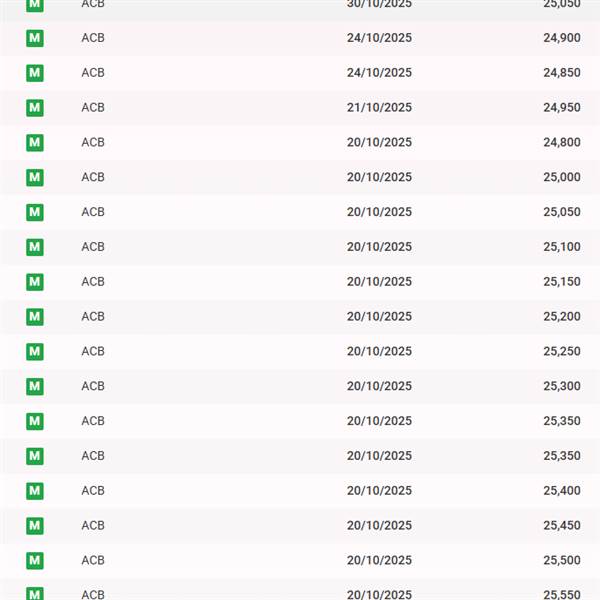Click the M badge in the 25,100 row
Screen dimensions: 600x600
35,247
